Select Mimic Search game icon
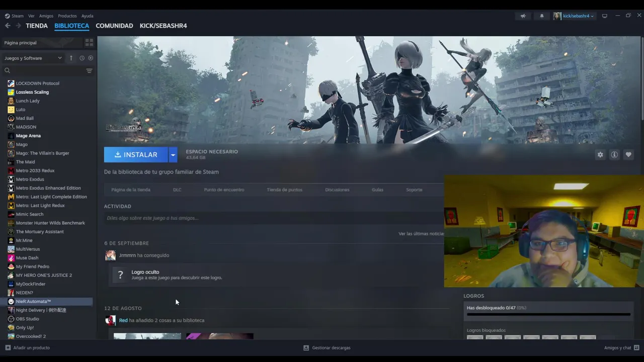Viewport: 644px width, 362px height. [x=11, y=214]
